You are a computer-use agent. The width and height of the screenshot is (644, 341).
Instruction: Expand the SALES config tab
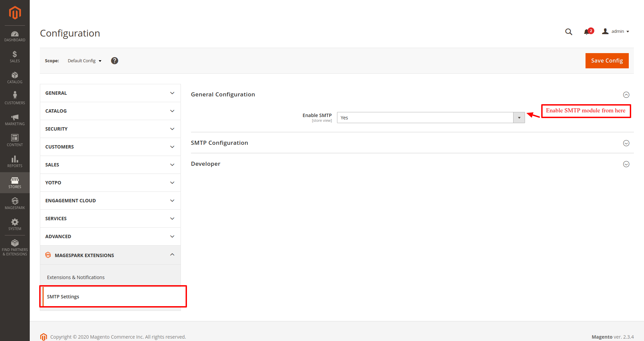click(x=110, y=165)
